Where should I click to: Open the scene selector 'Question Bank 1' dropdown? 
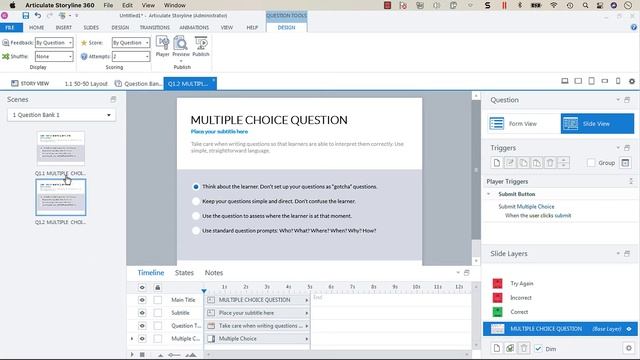click(x=61, y=115)
